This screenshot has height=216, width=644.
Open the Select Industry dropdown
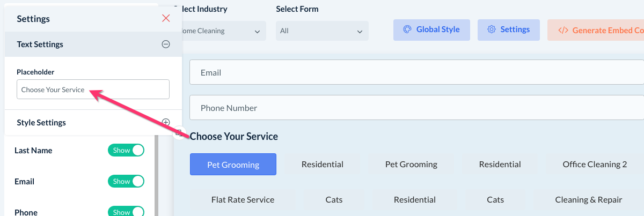220,31
